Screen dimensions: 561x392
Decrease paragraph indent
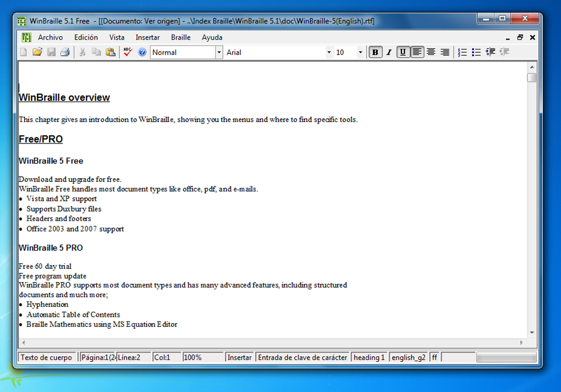point(504,52)
